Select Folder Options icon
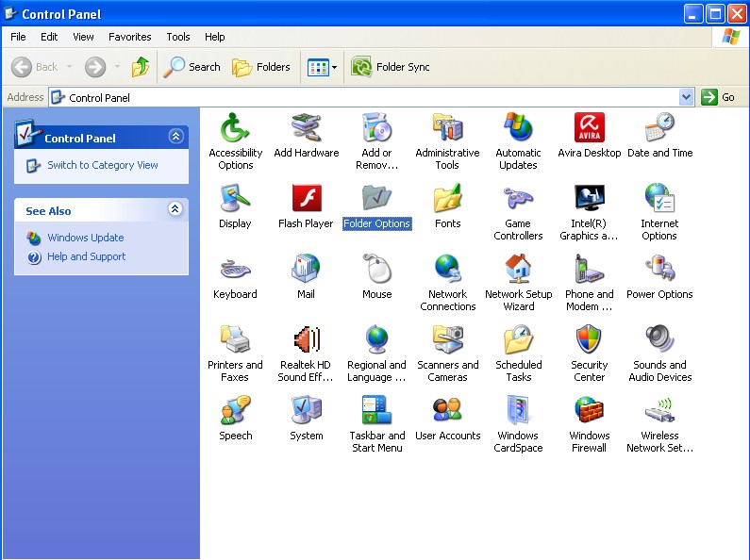 377,198
